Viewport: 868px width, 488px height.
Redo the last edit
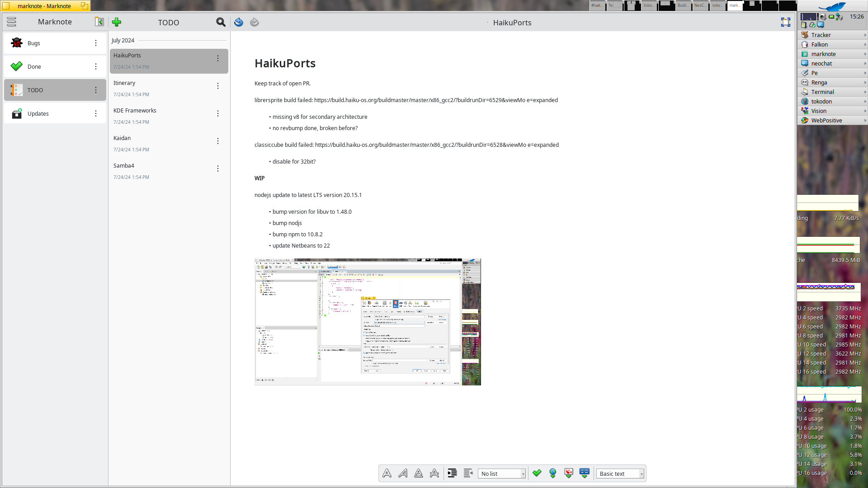pyautogui.click(x=255, y=22)
